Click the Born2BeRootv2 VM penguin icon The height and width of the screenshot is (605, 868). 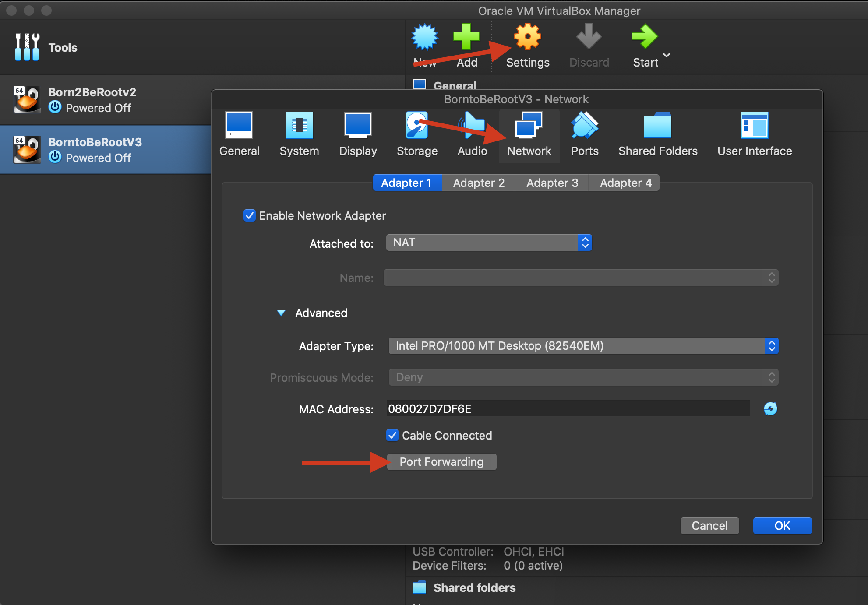27,100
